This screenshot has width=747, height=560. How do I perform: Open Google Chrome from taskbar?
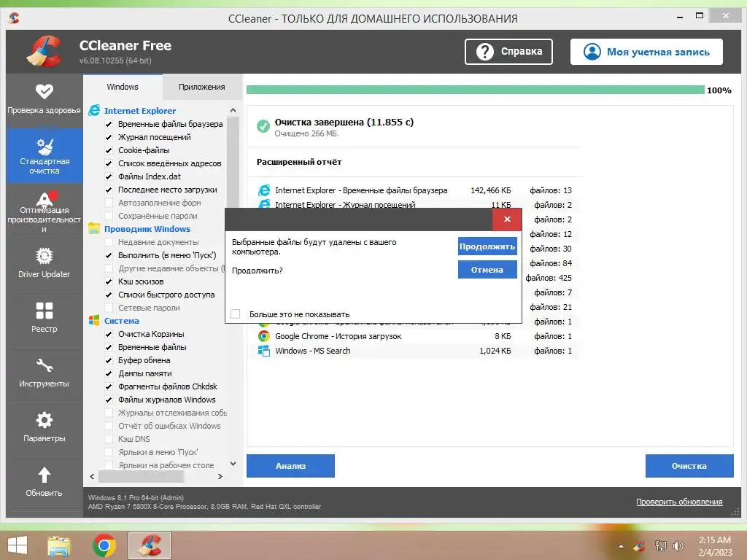(x=104, y=545)
